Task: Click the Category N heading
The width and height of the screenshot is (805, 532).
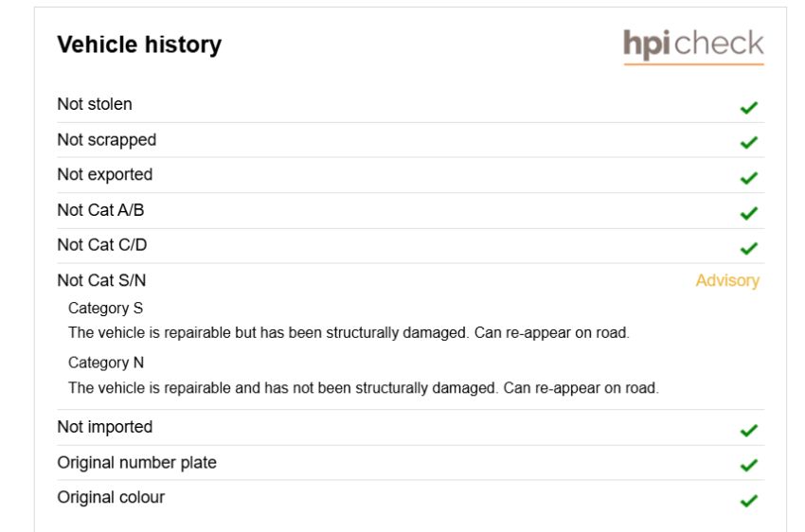Action: click(x=106, y=363)
